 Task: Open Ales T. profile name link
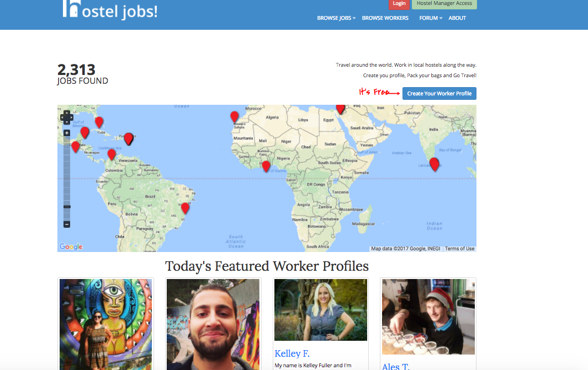(x=396, y=366)
